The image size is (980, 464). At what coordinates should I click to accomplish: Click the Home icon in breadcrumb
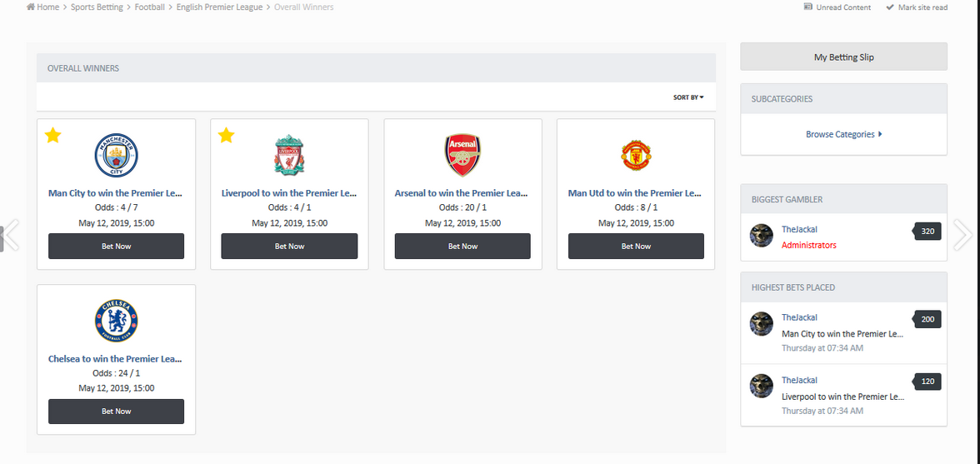pyautogui.click(x=31, y=7)
